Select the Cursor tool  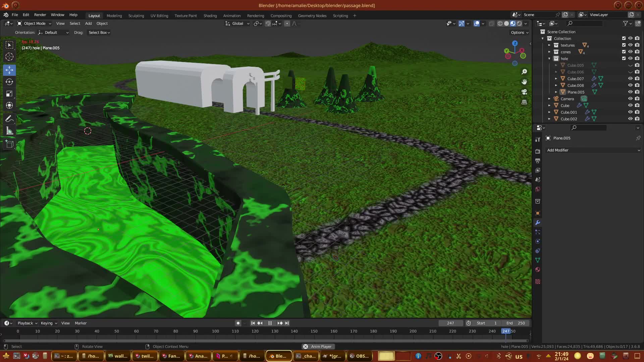(9, 57)
